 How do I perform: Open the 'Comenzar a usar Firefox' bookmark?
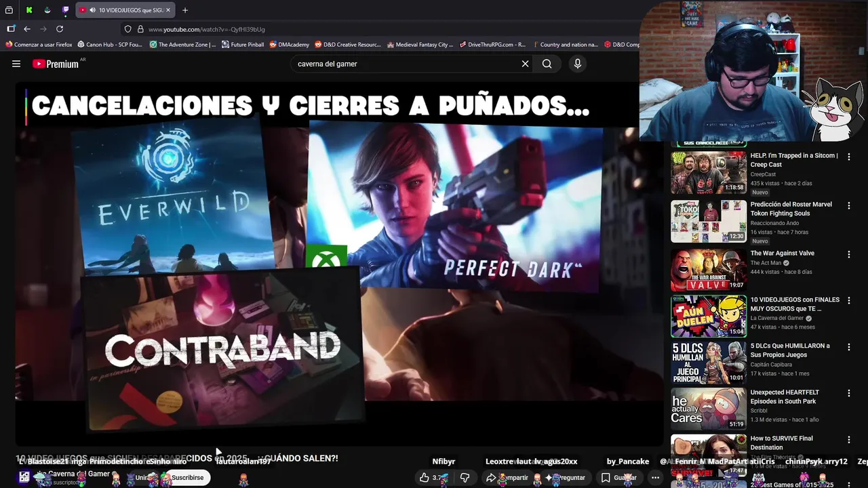[39, 45]
